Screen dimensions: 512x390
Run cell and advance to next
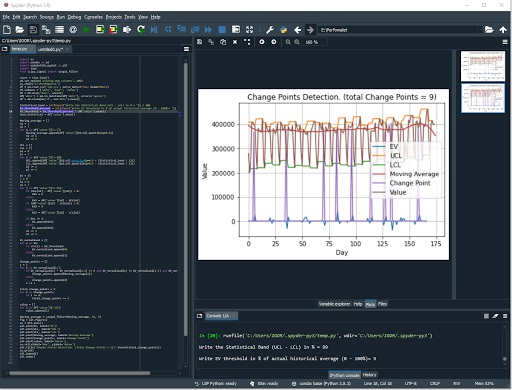(113, 30)
